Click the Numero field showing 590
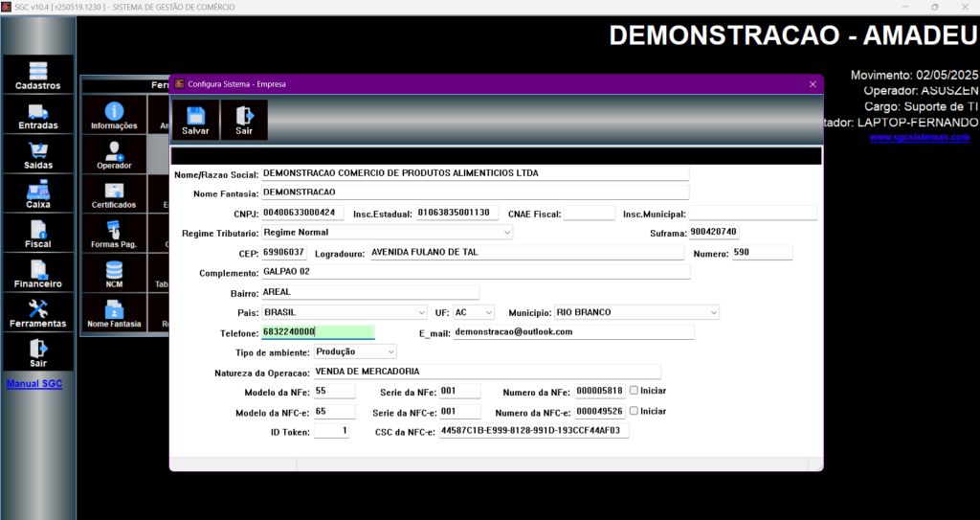The image size is (980, 520). coord(763,253)
